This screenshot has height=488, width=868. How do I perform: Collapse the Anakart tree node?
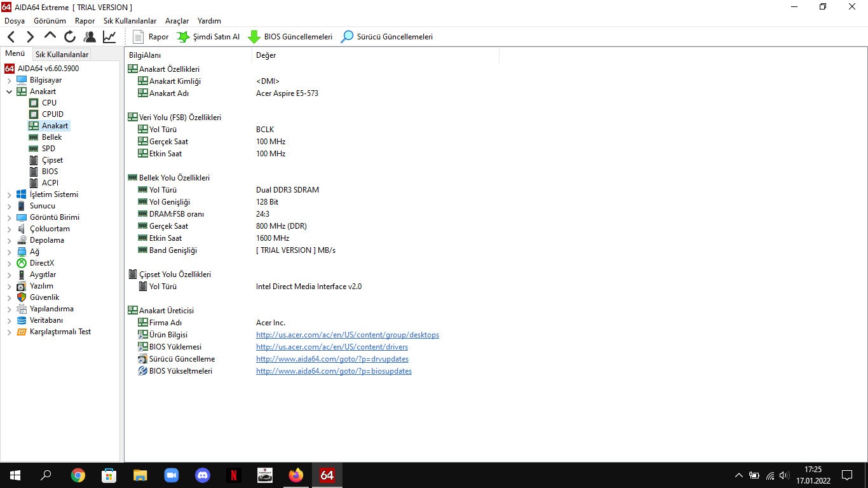(10, 91)
